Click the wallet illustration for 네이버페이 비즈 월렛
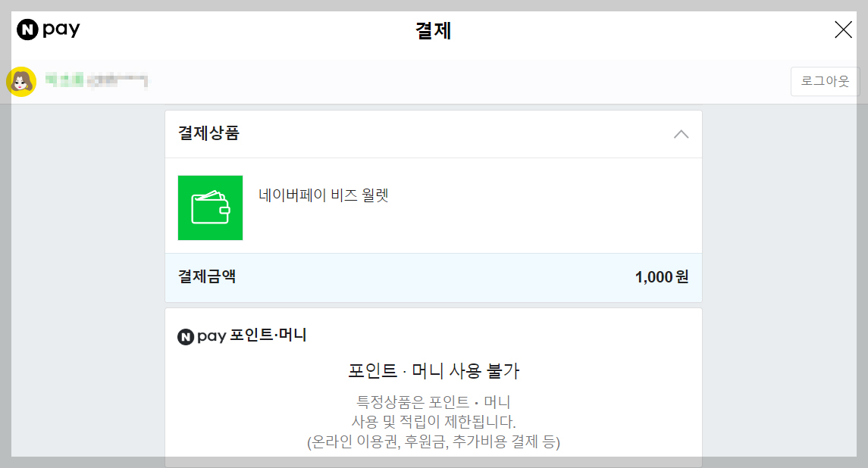This screenshot has height=468, width=868. tap(210, 207)
